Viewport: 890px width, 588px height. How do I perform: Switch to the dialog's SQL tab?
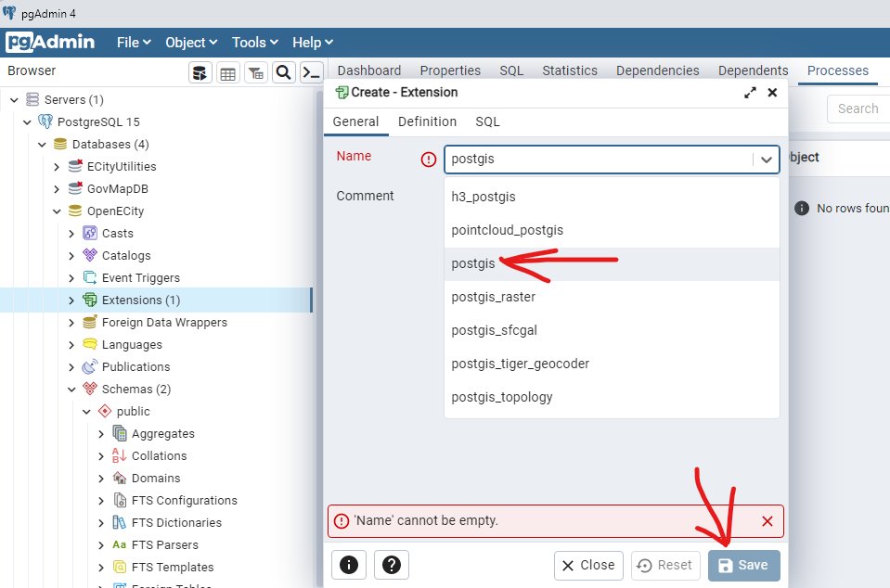click(487, 121)
